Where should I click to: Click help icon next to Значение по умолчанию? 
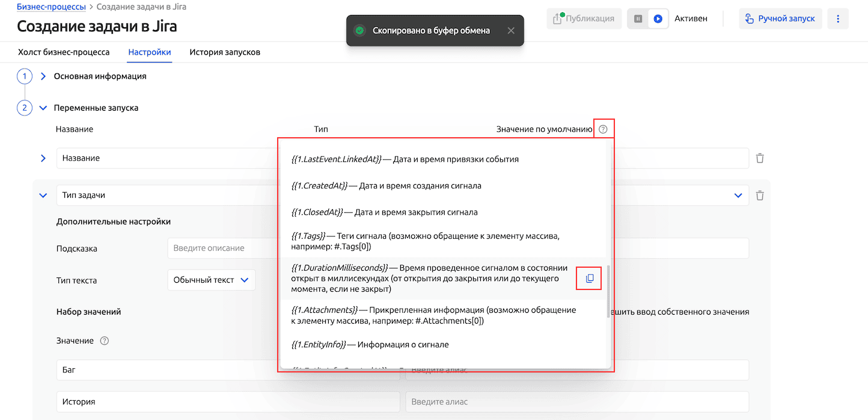point(604,129)
